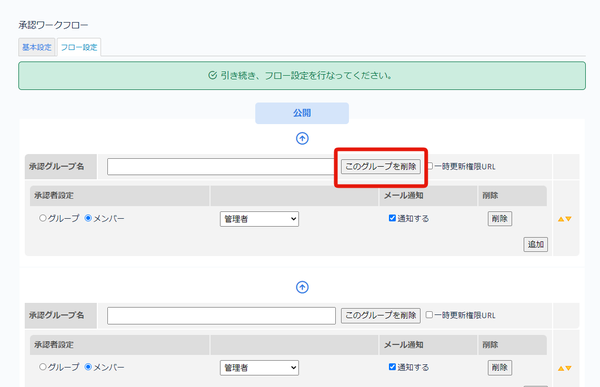Focus the first 承認グループ名 input field
Screen dimensions: 600x387
click(x=221, y=167)
